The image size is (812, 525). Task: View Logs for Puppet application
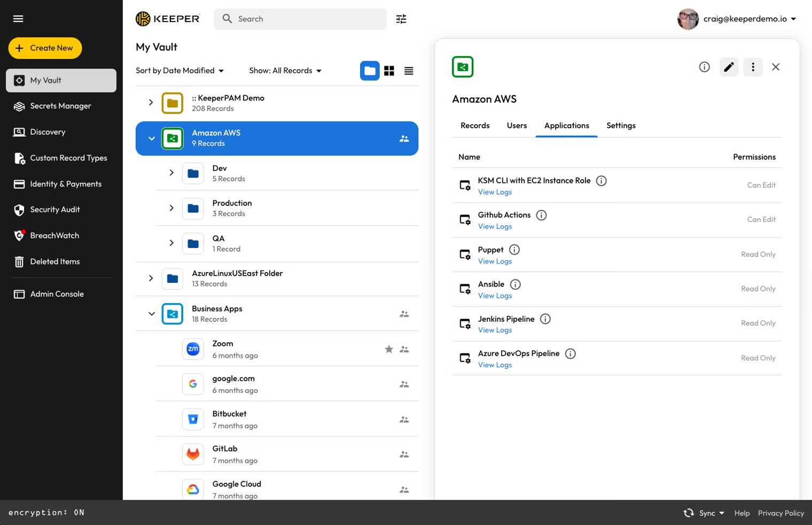[495, 261]
